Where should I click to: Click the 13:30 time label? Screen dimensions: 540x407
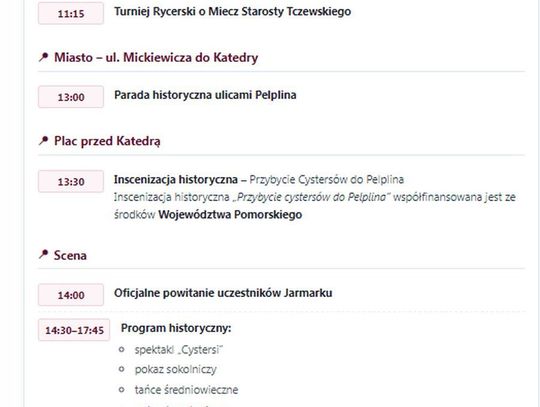point(71,181)
